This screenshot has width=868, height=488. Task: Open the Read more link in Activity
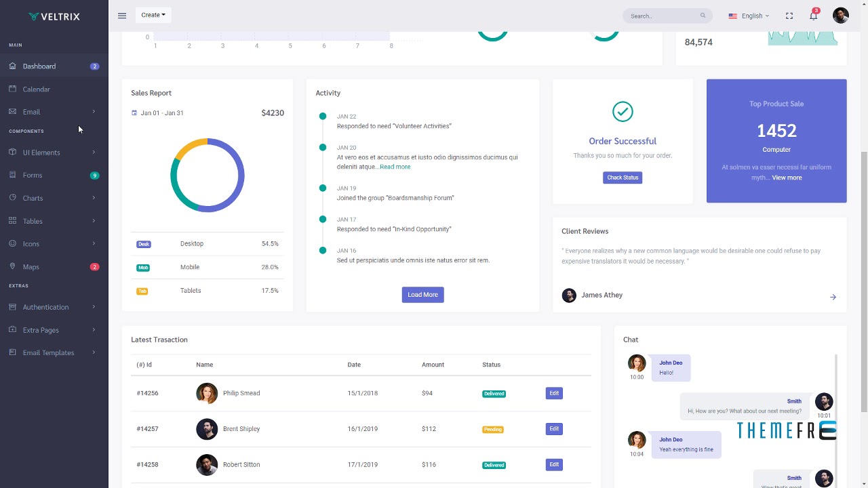coord(395,167)
